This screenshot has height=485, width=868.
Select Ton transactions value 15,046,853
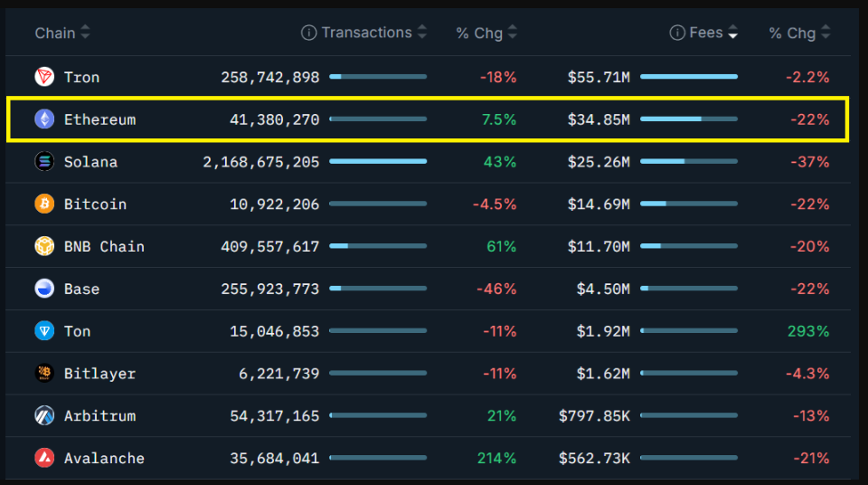coord(275,331)
